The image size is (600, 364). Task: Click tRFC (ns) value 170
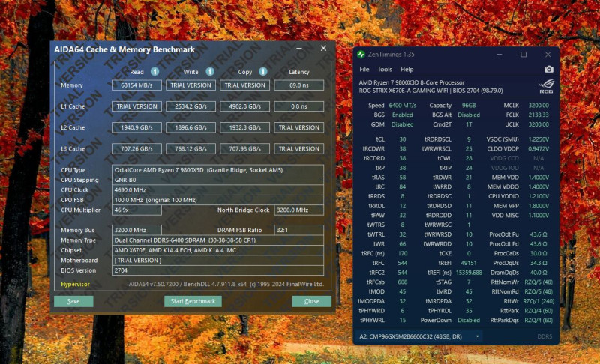403,254
